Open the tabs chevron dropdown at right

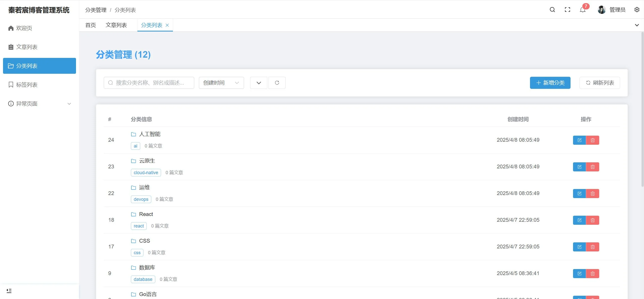(x=637, y=25)
